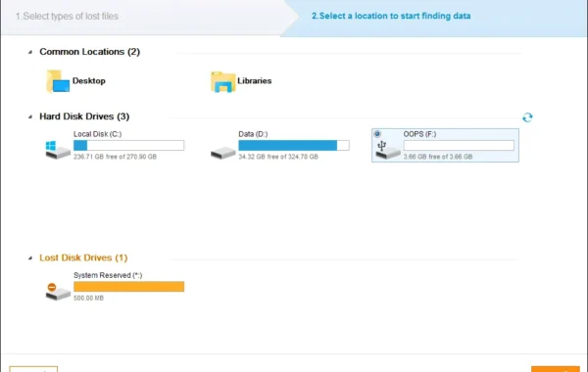588x372 pixels.
Task: Go to step 1 Select types of lost files
Action: [x=67, y=16]
